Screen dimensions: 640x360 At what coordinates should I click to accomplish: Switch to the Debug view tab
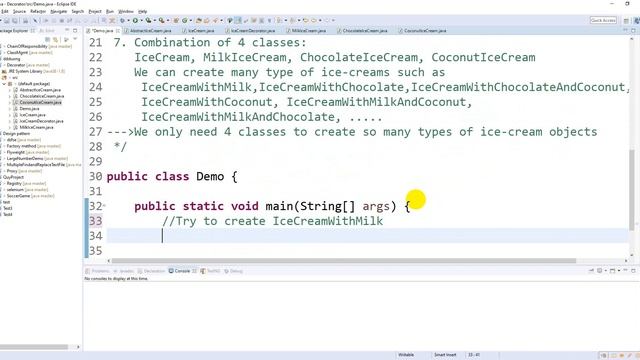(233, 271)
